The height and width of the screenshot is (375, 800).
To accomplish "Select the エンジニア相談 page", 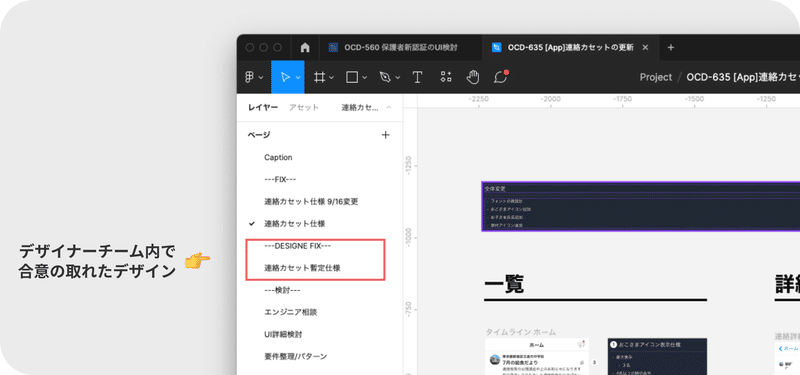I will coord(291,312).
